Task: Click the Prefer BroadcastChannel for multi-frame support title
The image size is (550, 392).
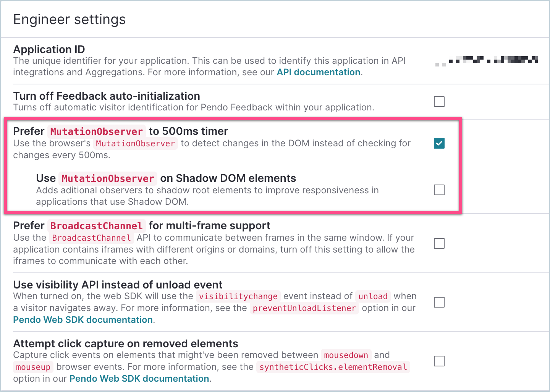Action: 142,226
